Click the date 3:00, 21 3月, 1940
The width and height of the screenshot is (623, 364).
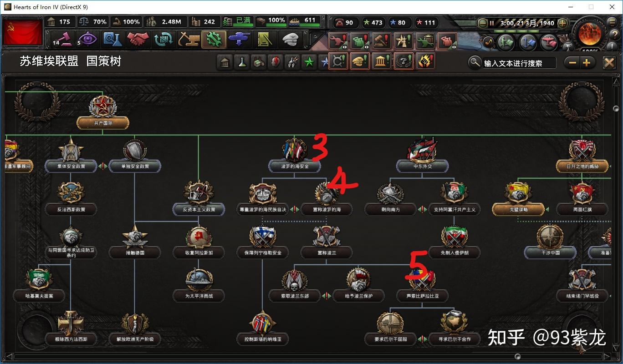point(527,23)
